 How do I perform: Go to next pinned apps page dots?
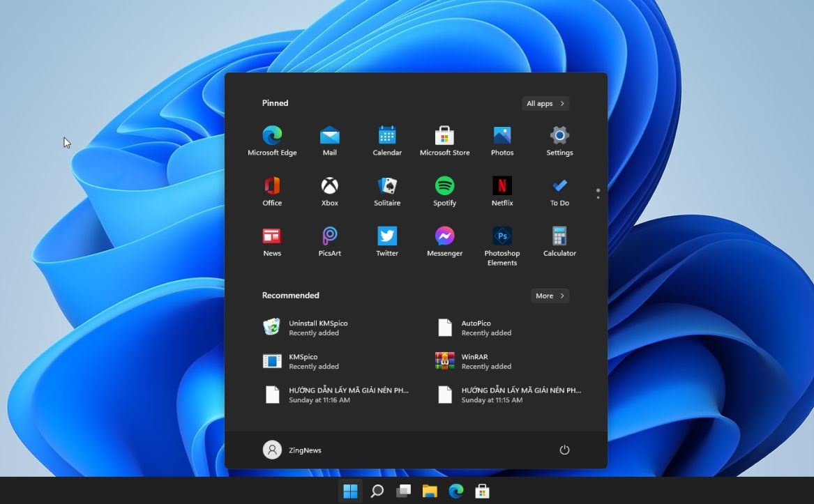(598, 197)
